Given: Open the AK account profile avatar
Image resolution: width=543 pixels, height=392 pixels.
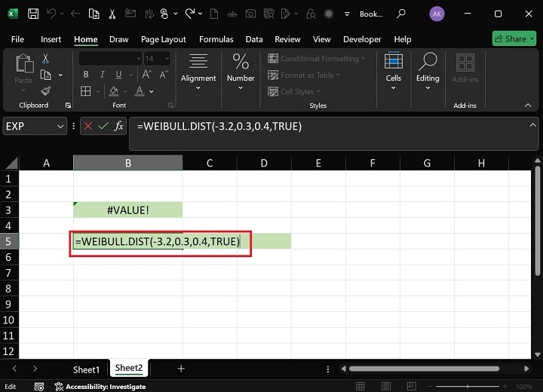Looking at the screenshot, I should click(x=437, y=14).
